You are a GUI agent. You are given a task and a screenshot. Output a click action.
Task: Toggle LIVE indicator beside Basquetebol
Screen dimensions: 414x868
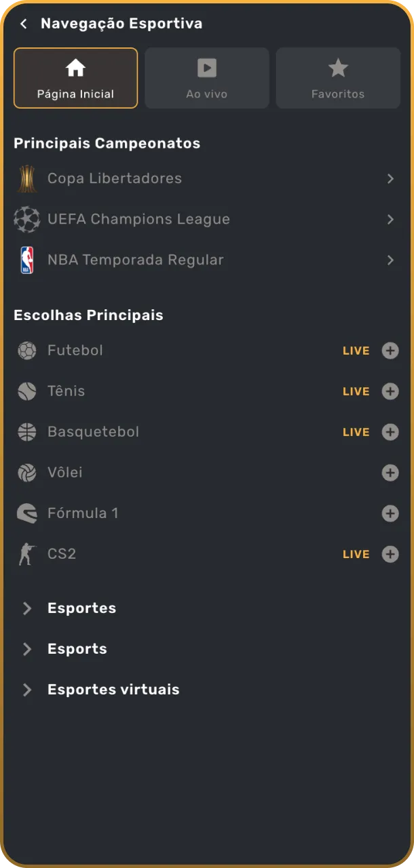click(355, 432)
